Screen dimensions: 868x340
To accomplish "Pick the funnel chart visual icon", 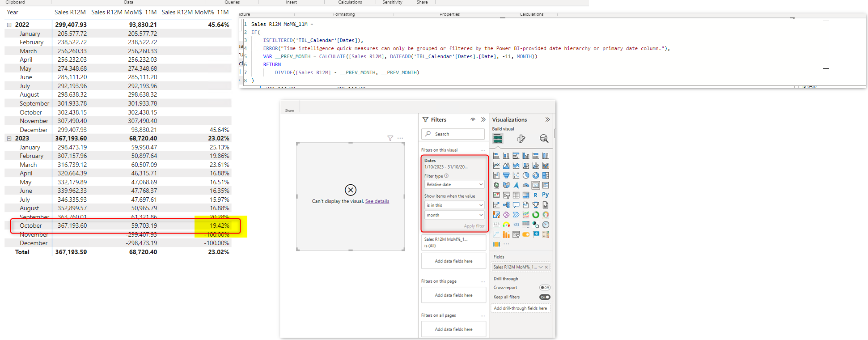I will (x=506, y=175).
